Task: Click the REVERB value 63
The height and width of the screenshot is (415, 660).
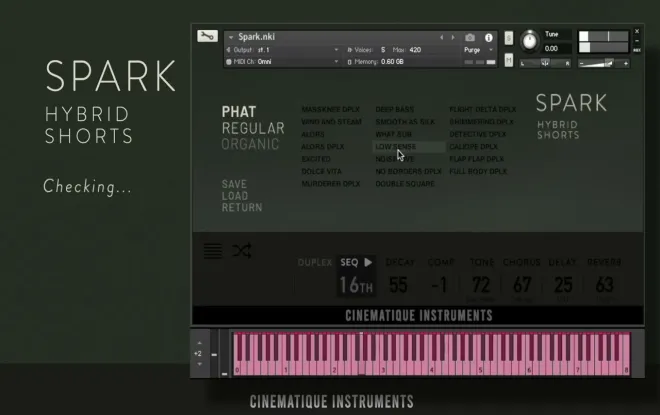Action: pyautogui.click(x=604, y=285)
